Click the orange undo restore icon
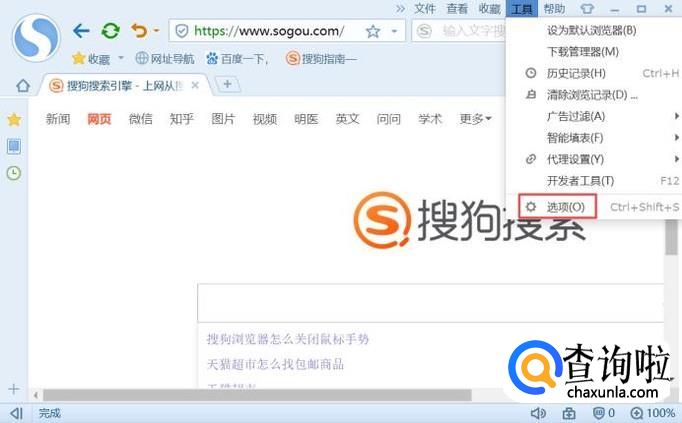This screenshot has height=423, width=682. (x=139, y=31)
